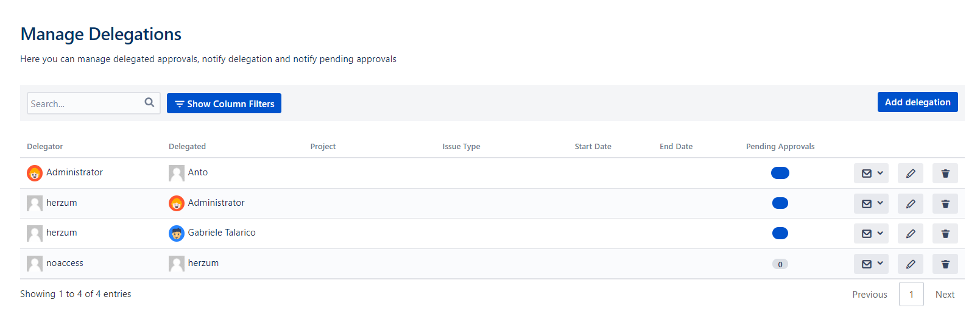This screenshot has width=980, height=319.
Task: Click pending approvals badge for Anto row
Action: (x=780, y=173)
